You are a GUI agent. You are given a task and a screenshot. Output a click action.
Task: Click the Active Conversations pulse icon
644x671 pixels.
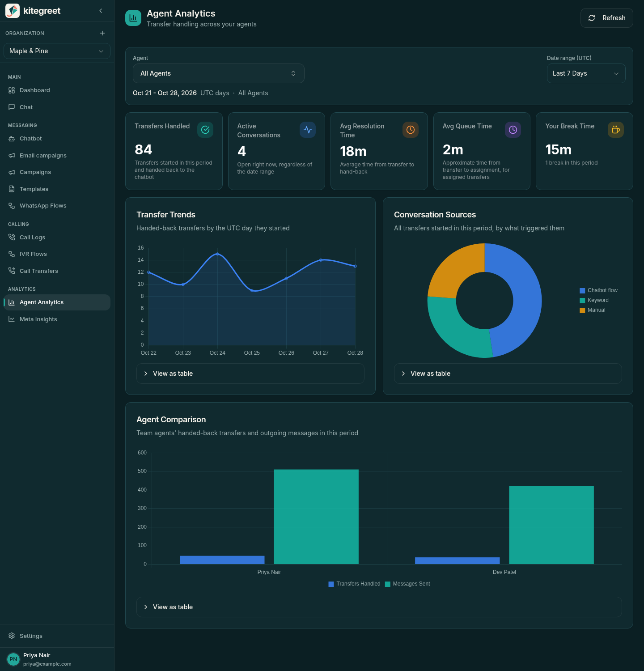click(308, 130)
